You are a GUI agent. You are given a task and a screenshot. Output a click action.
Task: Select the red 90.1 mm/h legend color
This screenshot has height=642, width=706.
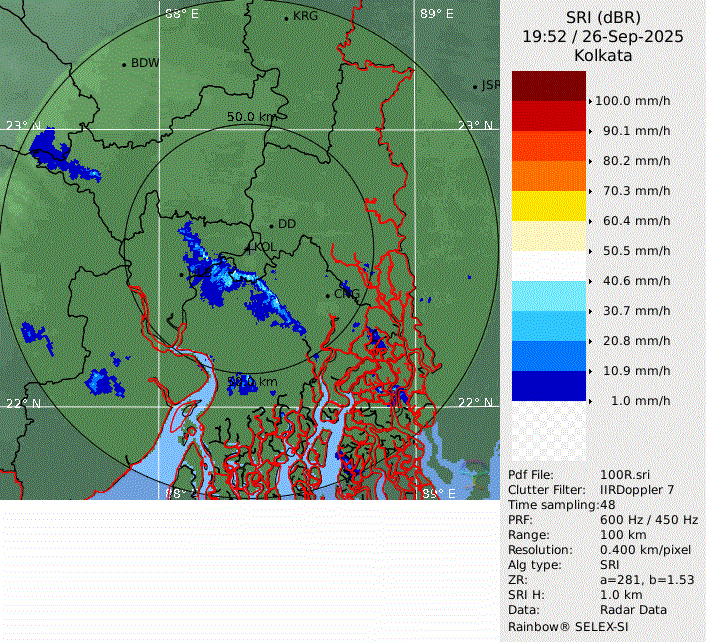(548, 116)
